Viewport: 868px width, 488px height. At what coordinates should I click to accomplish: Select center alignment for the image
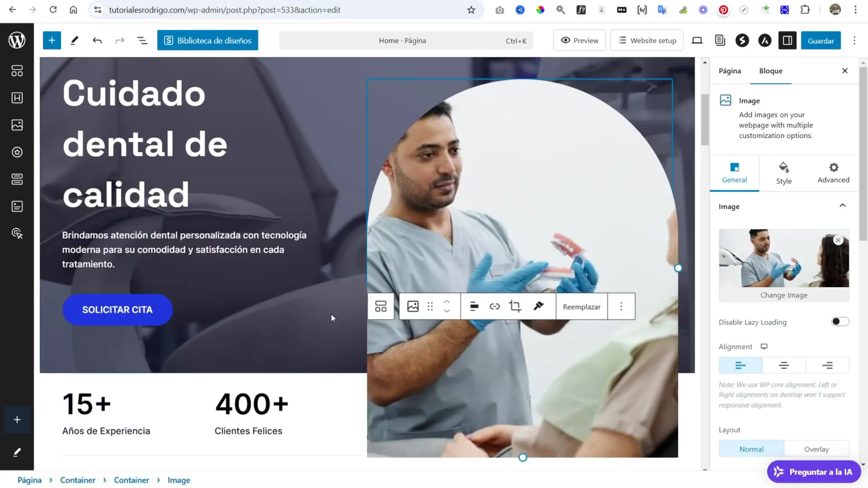784,365
